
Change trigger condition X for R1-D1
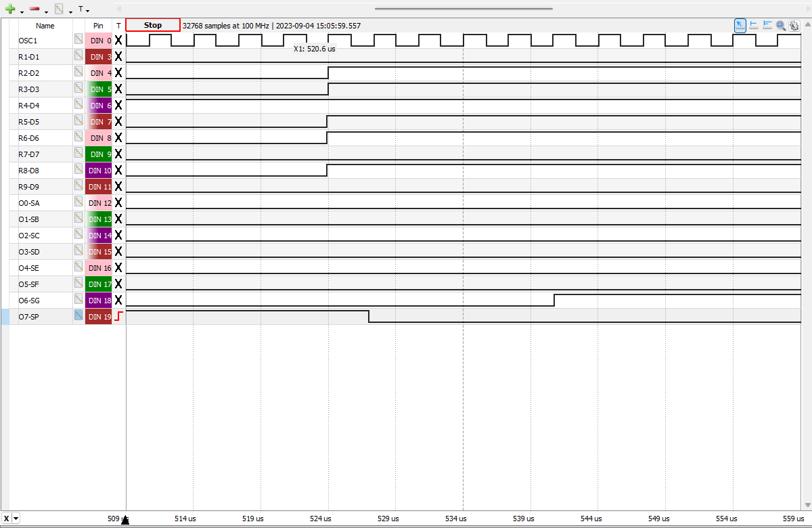click(x=118, y=56)
